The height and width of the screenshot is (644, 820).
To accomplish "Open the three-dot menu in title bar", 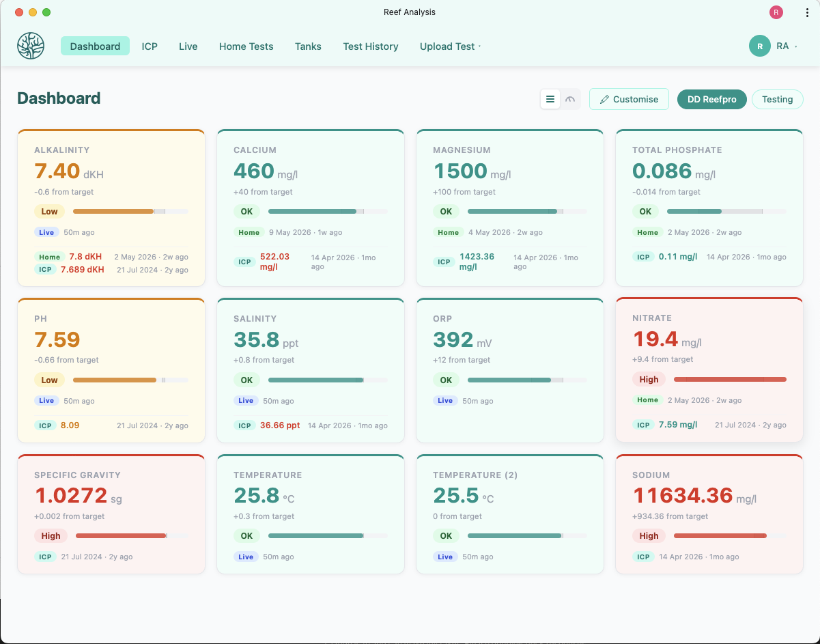I will [807, 12].
